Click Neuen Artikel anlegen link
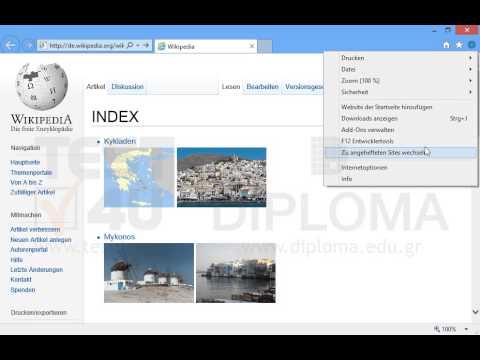The width and height of the screenshot is (480, 360). click(41, 240)
